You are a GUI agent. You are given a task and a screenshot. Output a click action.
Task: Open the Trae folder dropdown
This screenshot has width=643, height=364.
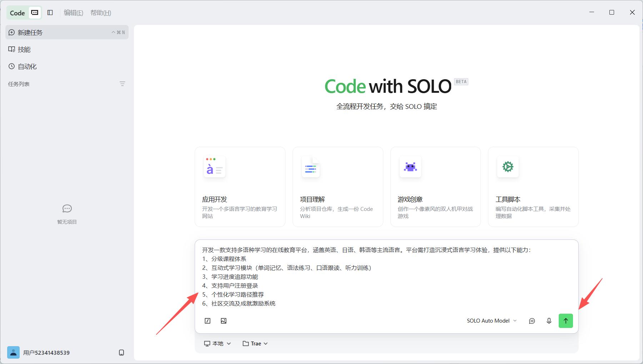(255, 343)
